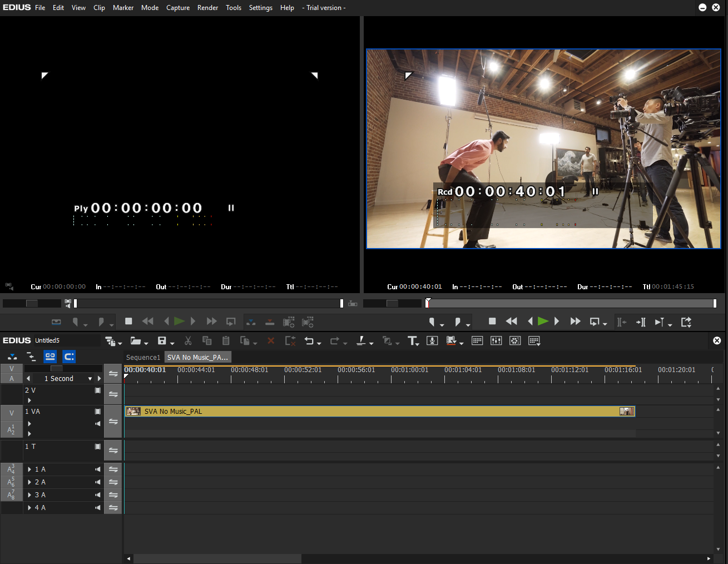The height and width of the screenshot is (564, 728).
Task: Click the red X Delete icon
Action: [x=271, y=340]
